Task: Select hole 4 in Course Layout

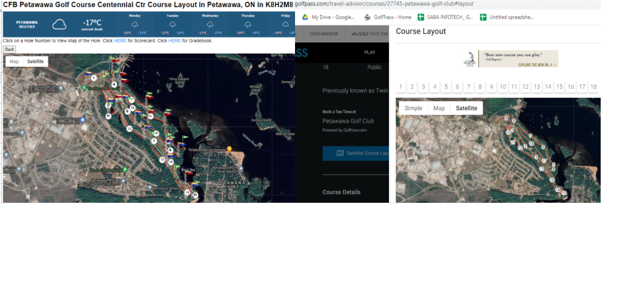Action: 435,87
